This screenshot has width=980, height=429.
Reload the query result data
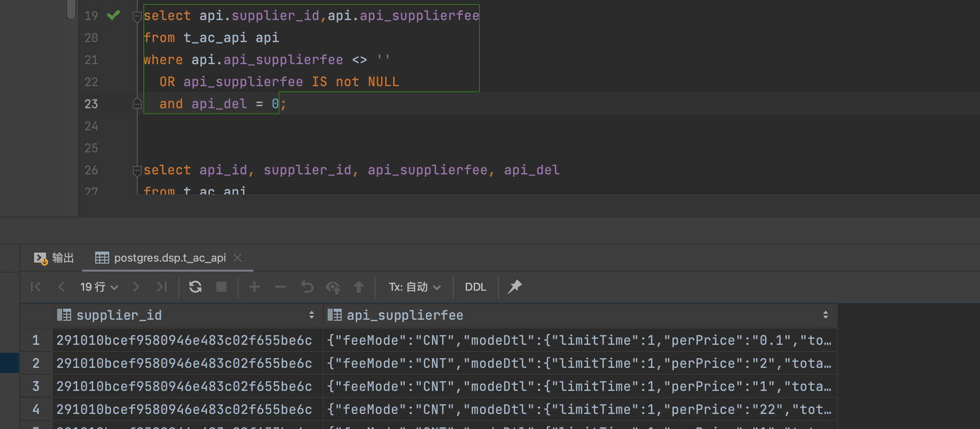(195, 287)
